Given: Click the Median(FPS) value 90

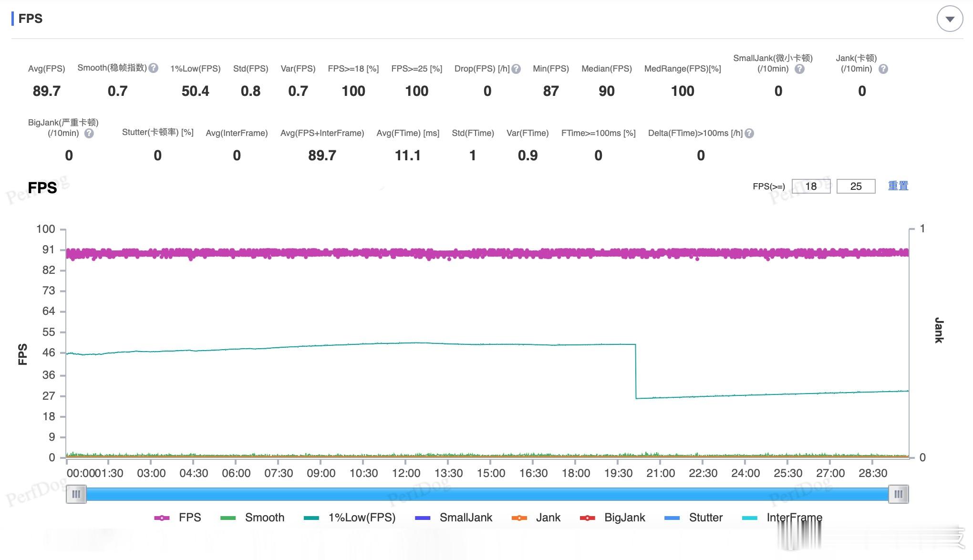Looking at the screenshot, I should pos(607,91).
